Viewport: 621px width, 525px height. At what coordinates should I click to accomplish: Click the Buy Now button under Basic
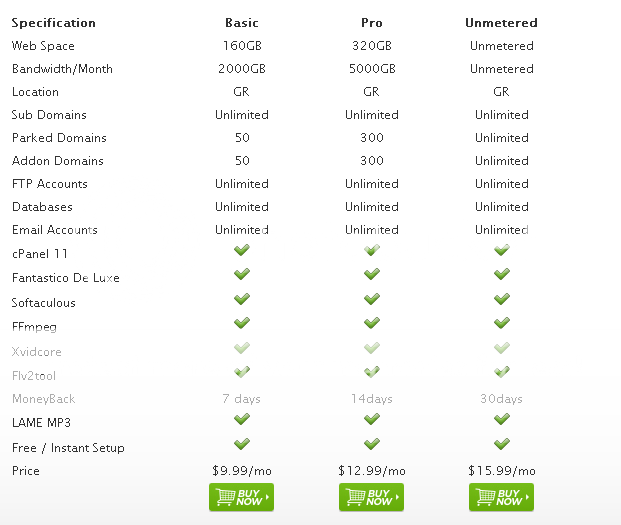tap(241, 497)
